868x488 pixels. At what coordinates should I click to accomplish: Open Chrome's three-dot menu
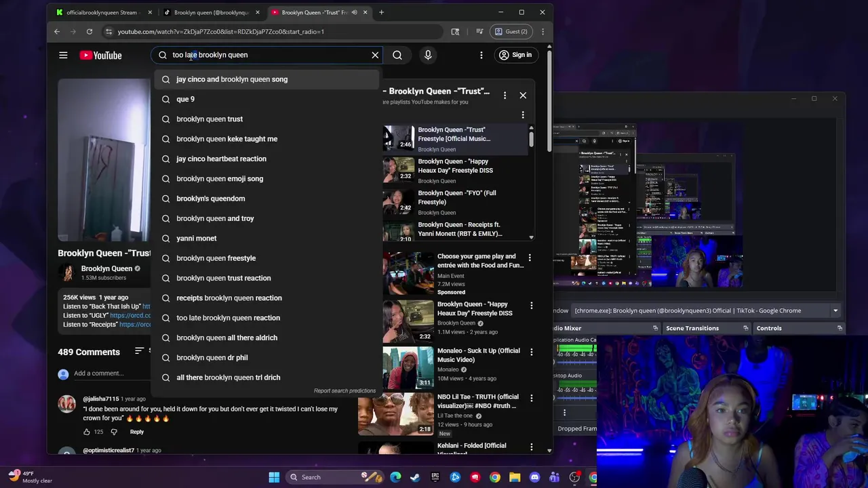click(542, 31)
